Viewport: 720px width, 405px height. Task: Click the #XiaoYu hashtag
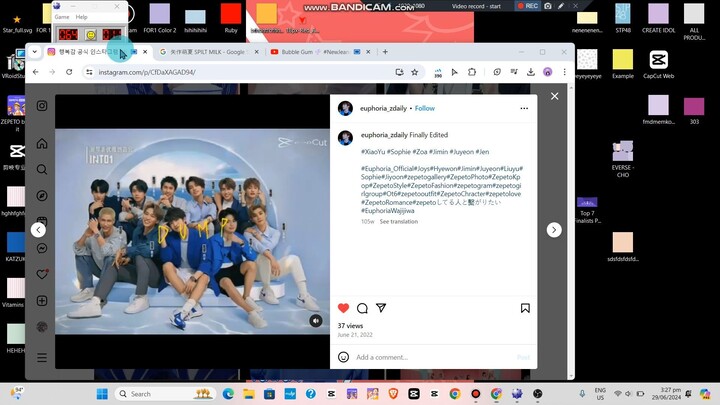[372, 152]
